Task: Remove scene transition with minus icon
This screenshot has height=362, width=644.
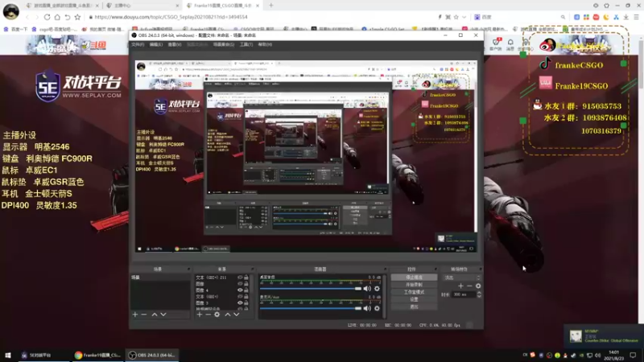Action: click(x=469, y=286)
